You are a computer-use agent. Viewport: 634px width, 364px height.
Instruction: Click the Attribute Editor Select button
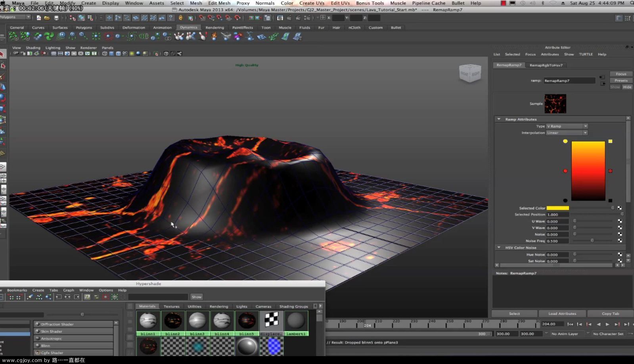514,314
